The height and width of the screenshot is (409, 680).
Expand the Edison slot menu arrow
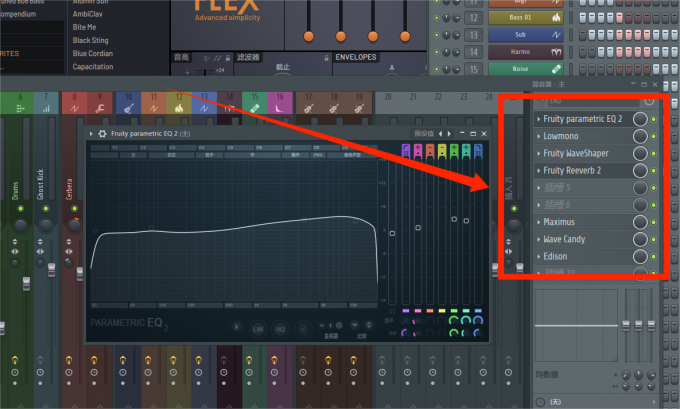click(539, 256)
